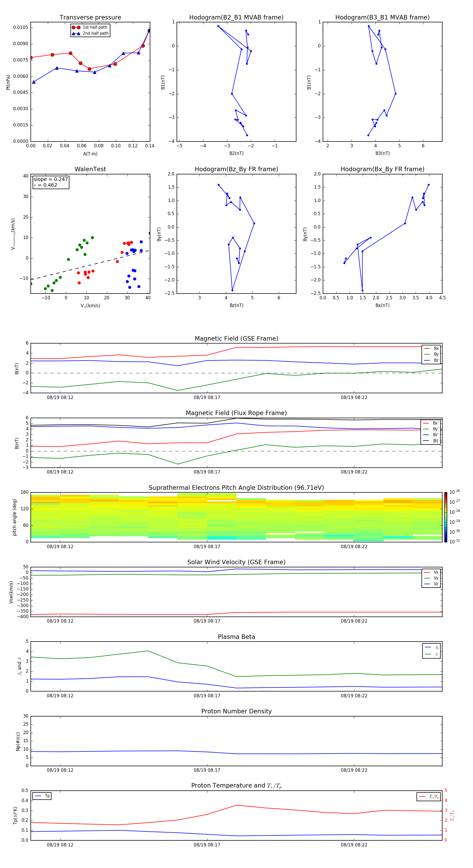Select the 10^-31 colorbar tick label
473x868 pixels.
pos(455,542)
